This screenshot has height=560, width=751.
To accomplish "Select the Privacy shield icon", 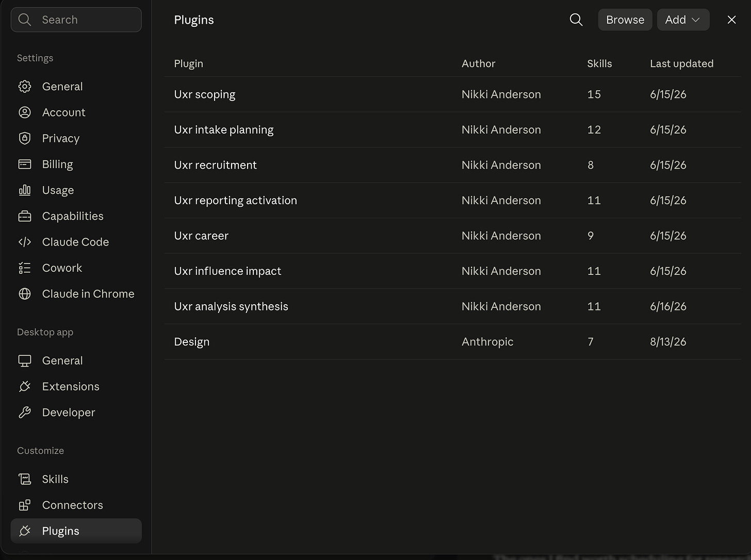I will 25,138.
